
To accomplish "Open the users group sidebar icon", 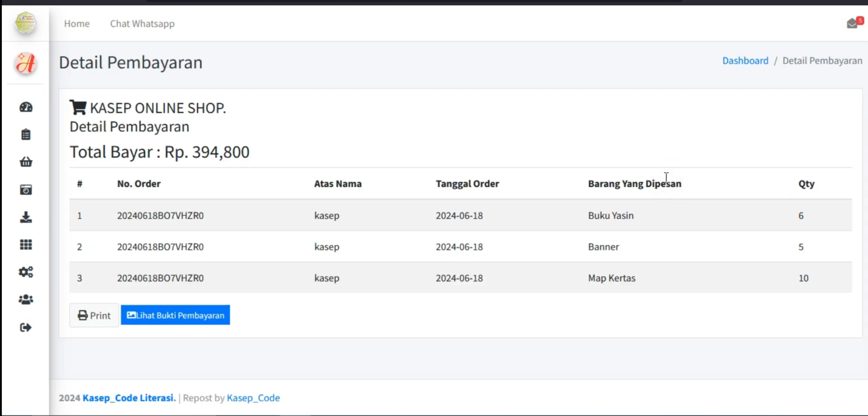I will click(x=26, y=300).
